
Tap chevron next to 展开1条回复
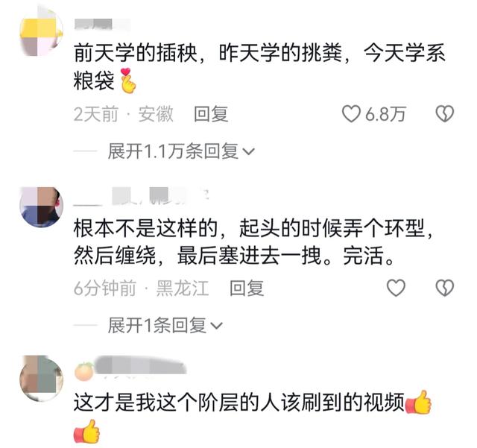[217, 326]
